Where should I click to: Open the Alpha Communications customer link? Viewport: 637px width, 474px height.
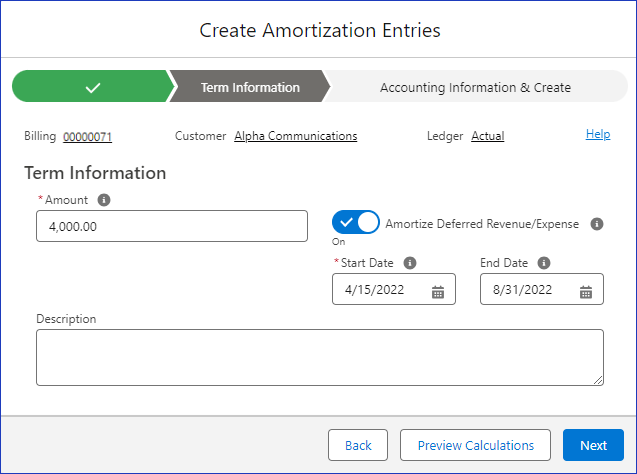[x=296, y=136]
